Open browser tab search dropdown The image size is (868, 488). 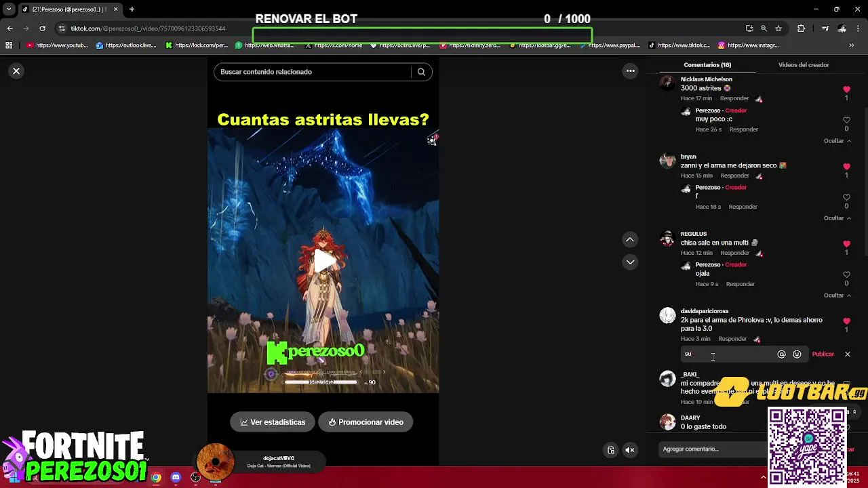coord(9,9)
